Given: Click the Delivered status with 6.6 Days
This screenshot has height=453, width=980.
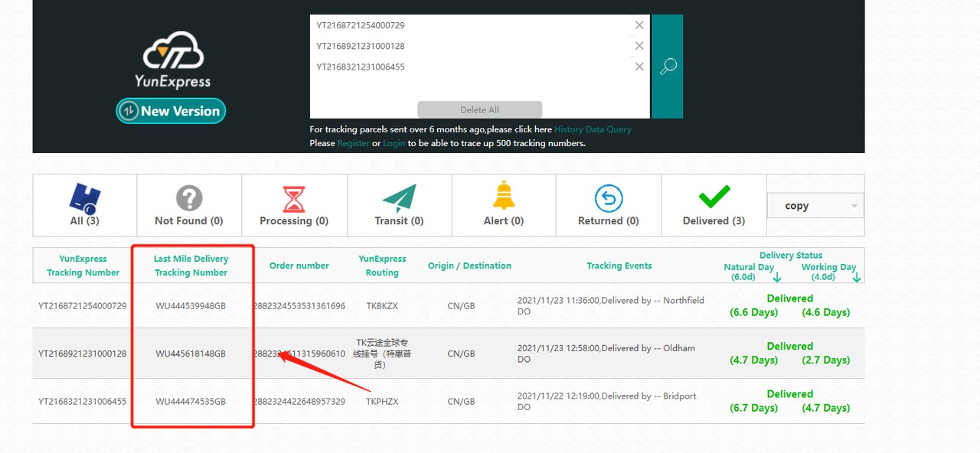Looking at the screenshot, I should [790, 305].
